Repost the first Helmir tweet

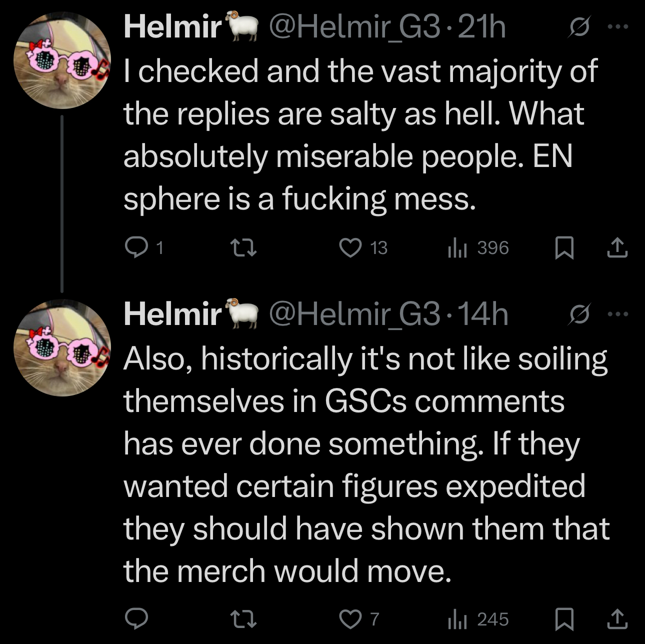pyautogui.click(x=243, y=247)
